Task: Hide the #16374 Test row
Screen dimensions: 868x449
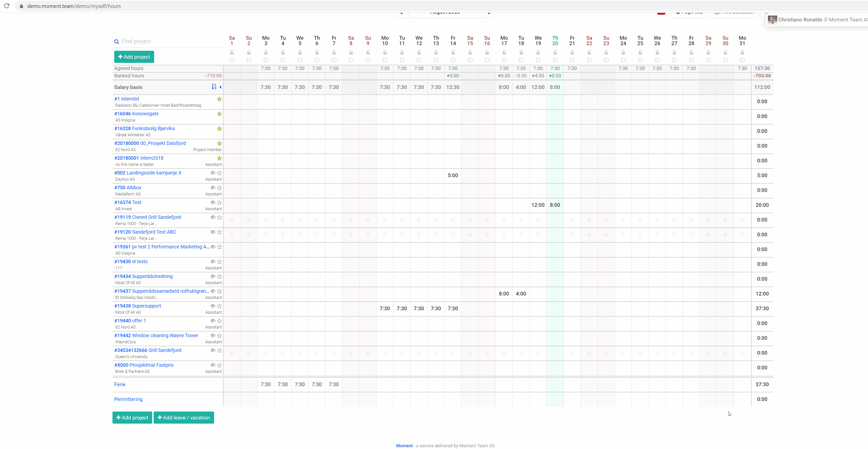Action: [x=213, y=203]
